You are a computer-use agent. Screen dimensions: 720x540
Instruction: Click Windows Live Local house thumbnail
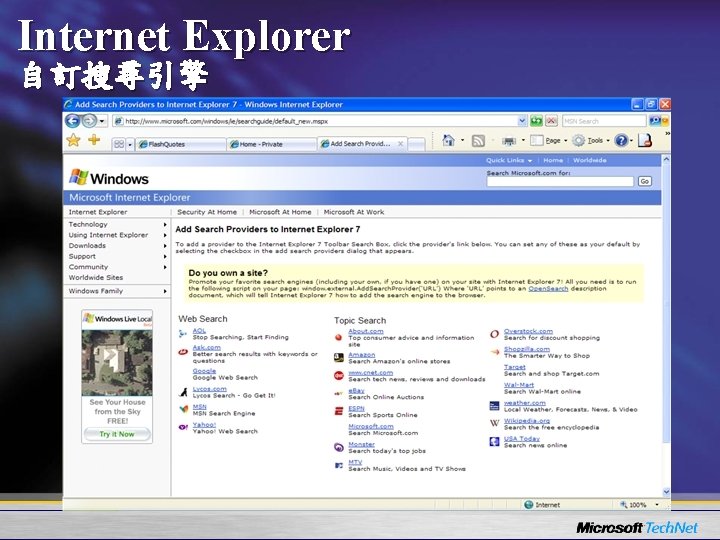click(x=117, y=363)
